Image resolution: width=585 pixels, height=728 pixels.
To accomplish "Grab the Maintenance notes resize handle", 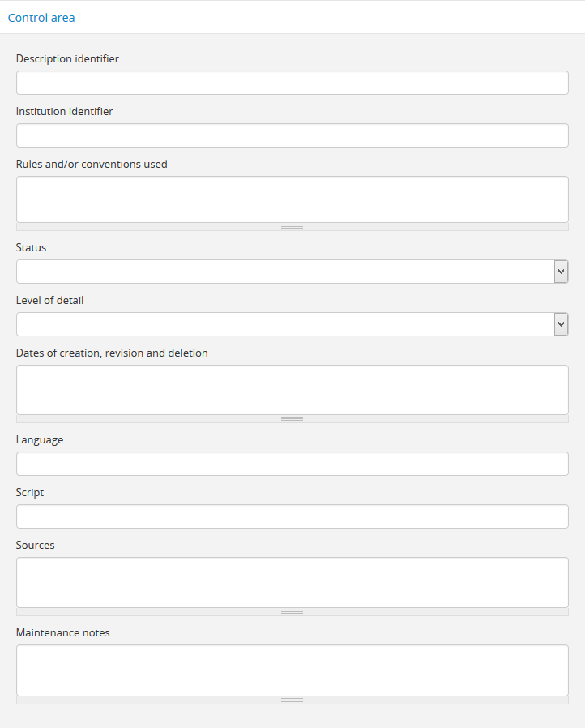I will (x=292, y=700).
